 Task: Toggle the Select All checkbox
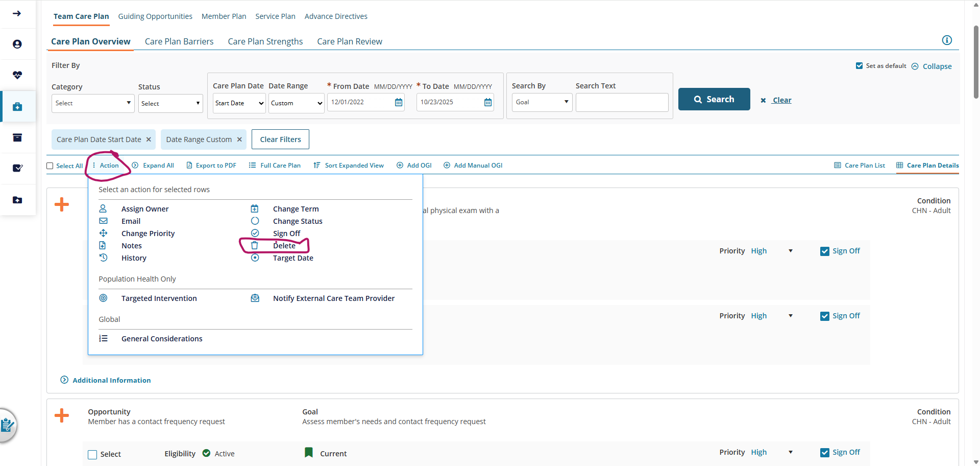coord(50,166)
